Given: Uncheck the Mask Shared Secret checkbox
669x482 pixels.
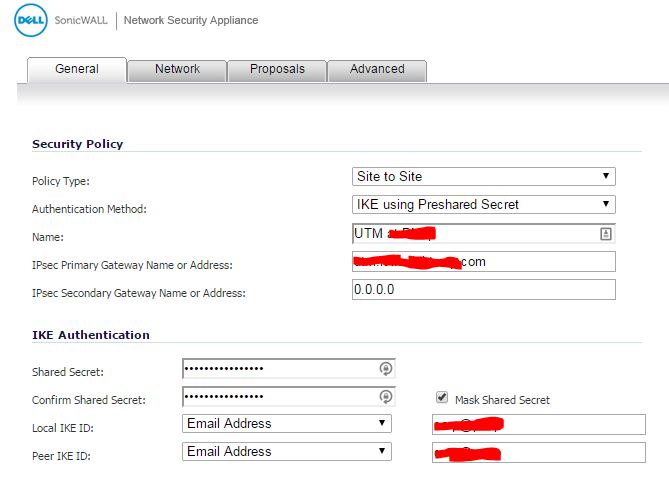Looking at the screenshot, I should [x=442, y=398].
